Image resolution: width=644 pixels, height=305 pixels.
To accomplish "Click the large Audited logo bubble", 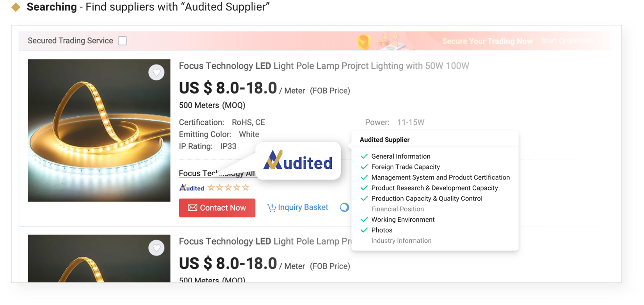I will coord(298,161).
